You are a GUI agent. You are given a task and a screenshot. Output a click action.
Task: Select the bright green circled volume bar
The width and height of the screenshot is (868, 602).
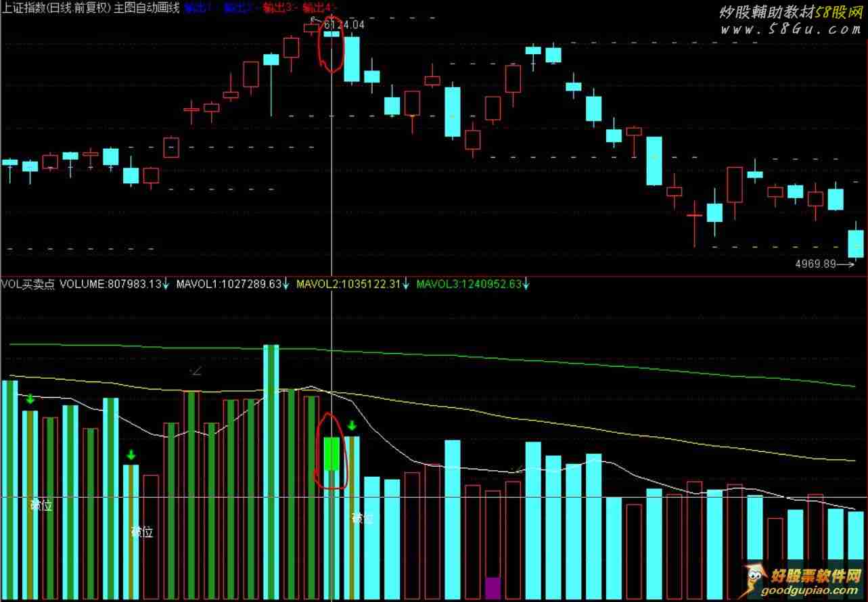tap(332, 453)
